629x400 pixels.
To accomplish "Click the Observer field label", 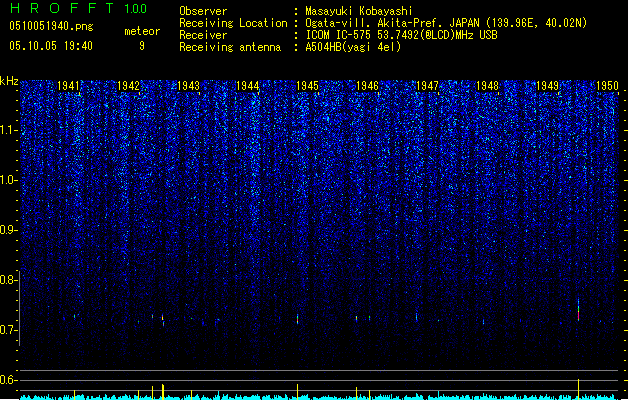I will tap(203, 11).
